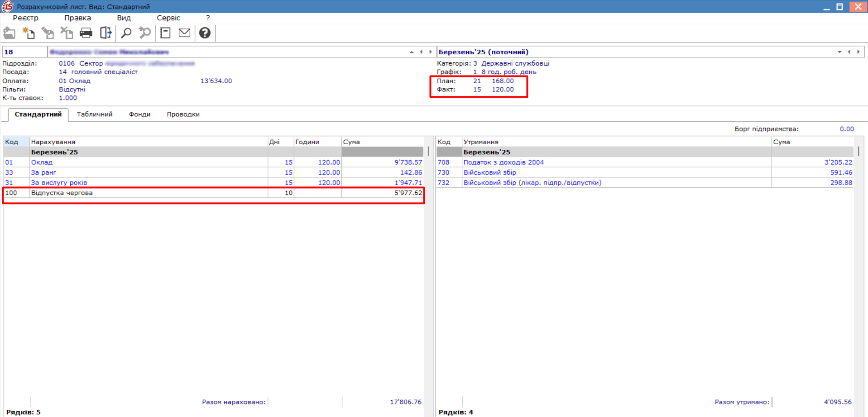Go to next period with right arrow

tap(858, 52)
